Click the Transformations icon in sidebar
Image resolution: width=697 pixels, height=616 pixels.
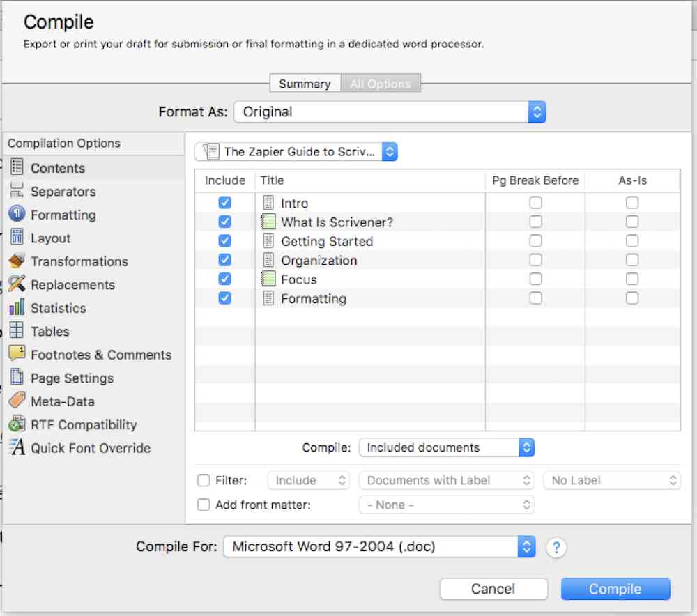17,261
